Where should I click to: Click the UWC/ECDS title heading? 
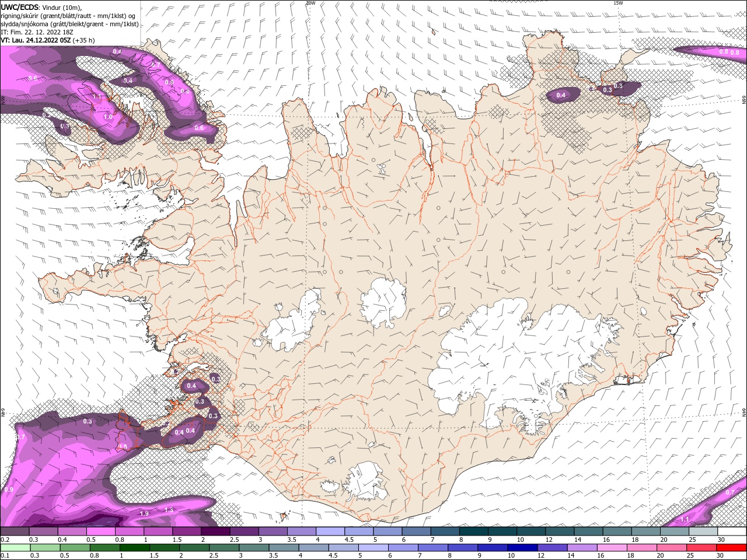[19, 6]
